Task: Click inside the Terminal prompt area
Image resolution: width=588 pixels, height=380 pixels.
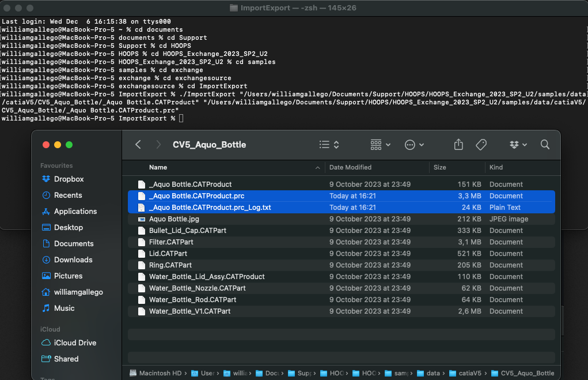Action: [230, 117]
